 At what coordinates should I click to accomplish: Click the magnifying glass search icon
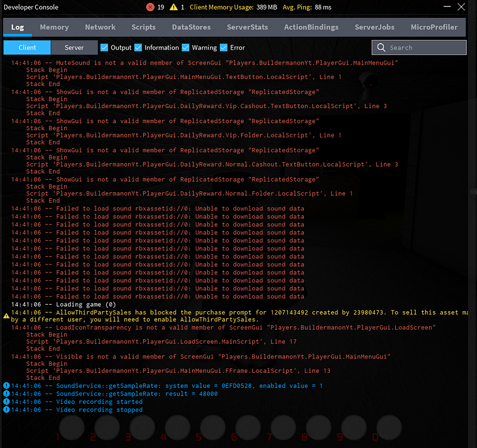tap(381, 48)
